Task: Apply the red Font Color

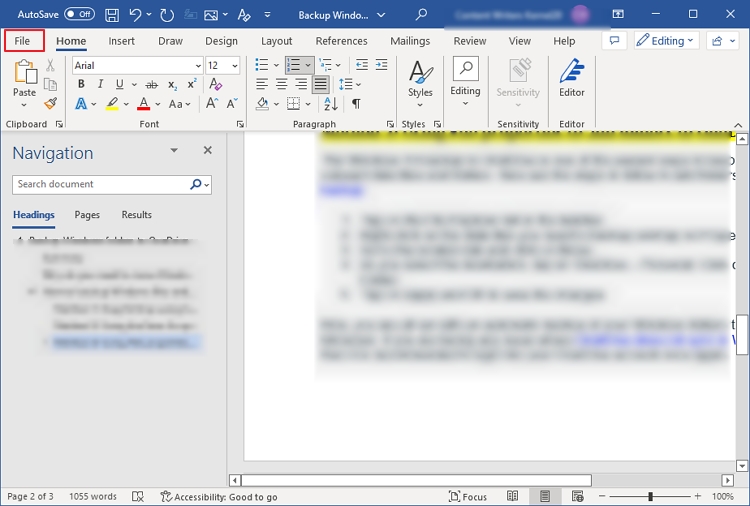Action: click(x=143, y=104)
